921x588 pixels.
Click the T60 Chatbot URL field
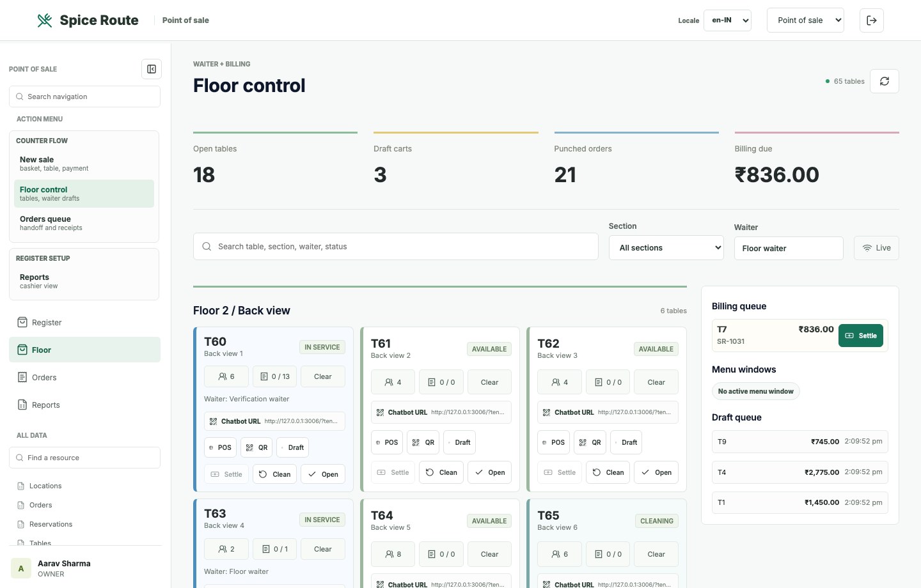click(x=274, y=421)
